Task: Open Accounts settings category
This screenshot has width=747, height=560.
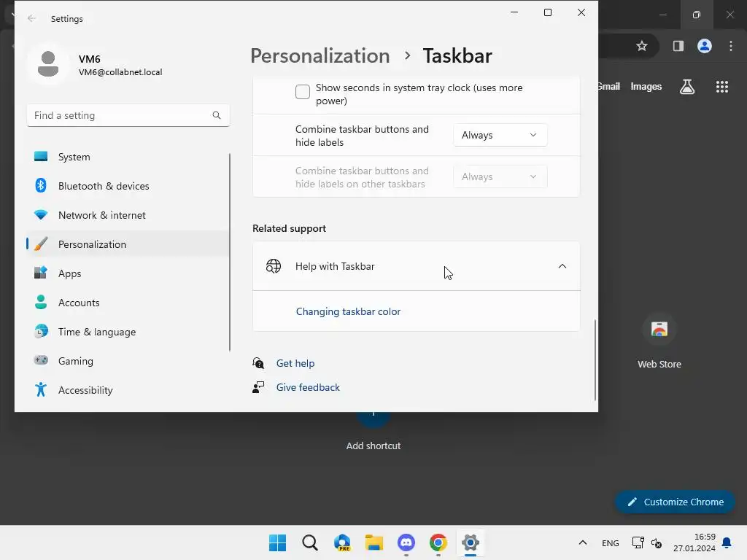Action: [128, 303]
